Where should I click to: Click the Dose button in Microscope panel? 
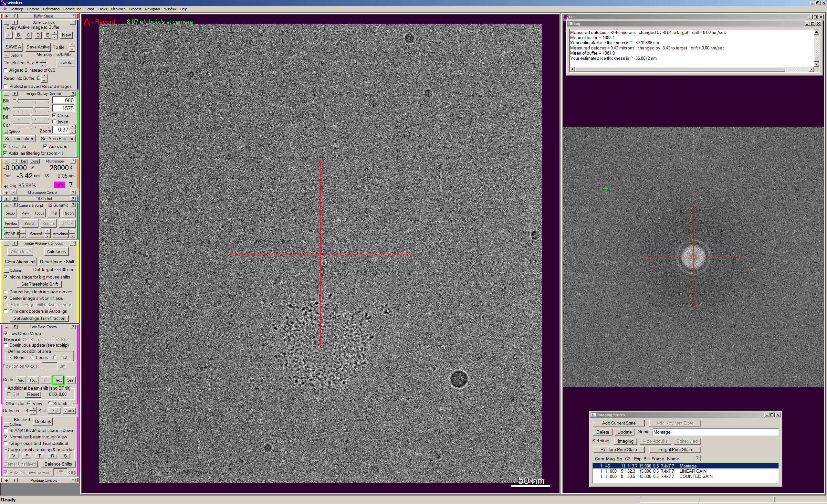click(35, 162)
